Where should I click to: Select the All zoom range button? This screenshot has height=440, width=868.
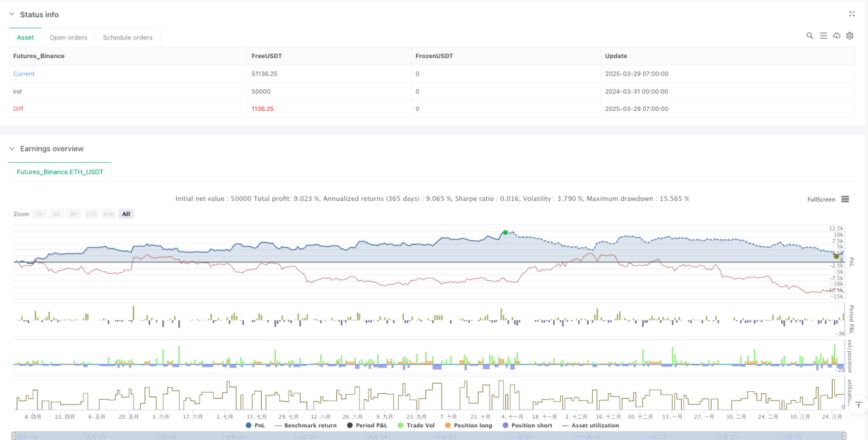pos(126,214)
